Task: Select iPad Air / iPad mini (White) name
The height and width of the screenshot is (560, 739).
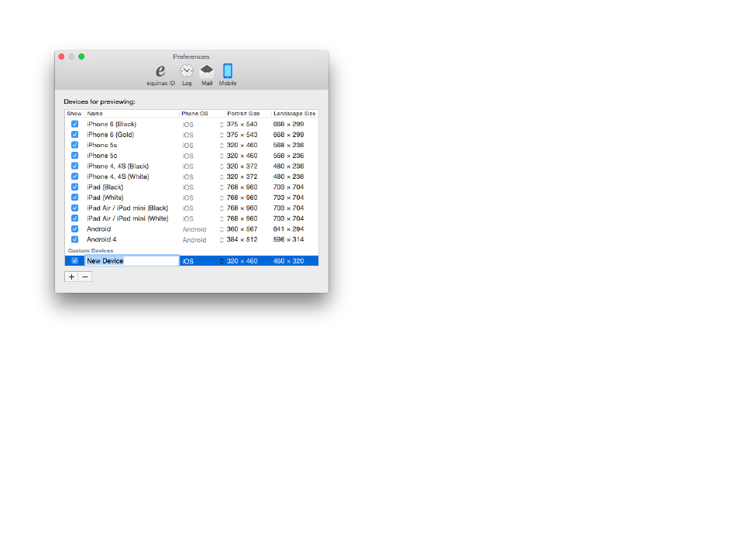Action: coord(127,218)
